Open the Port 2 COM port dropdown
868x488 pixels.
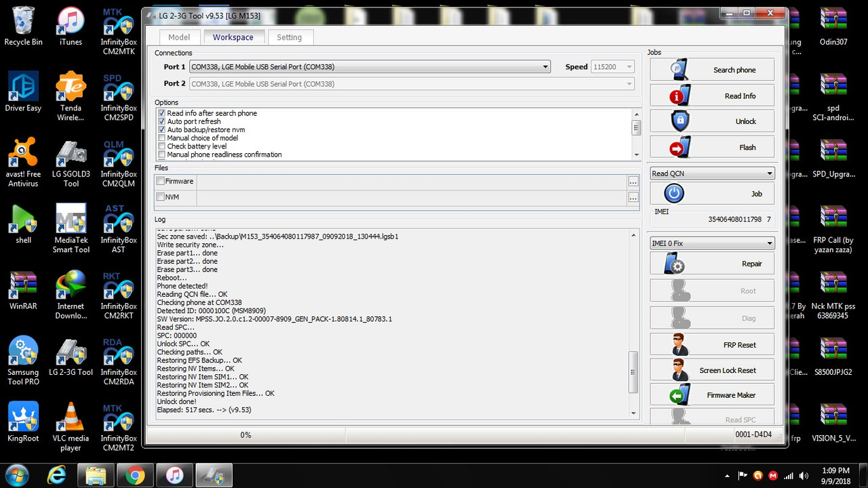pyautogui.click(x=412, y=84)
